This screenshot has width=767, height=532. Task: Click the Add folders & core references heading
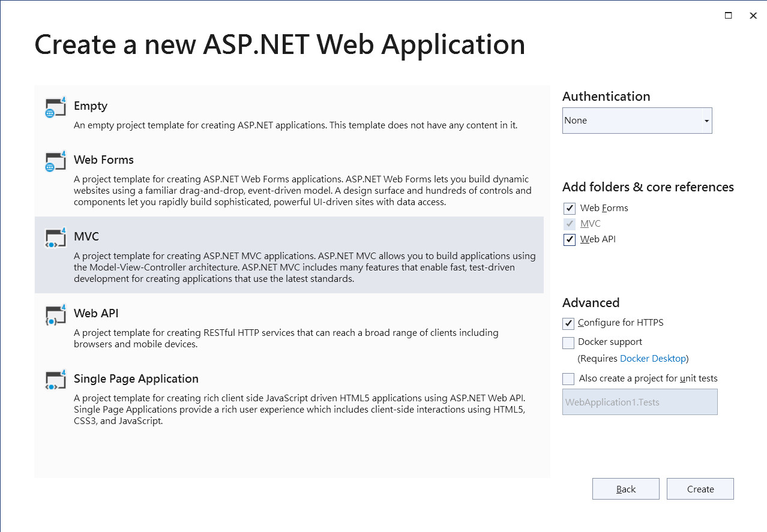[x=648, y=187]
